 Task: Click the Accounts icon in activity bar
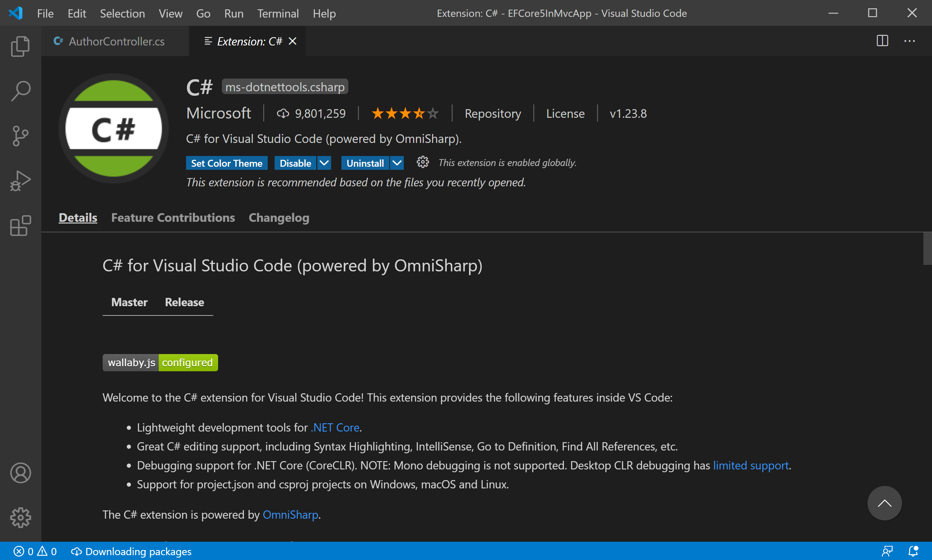(x=20, y=473)
